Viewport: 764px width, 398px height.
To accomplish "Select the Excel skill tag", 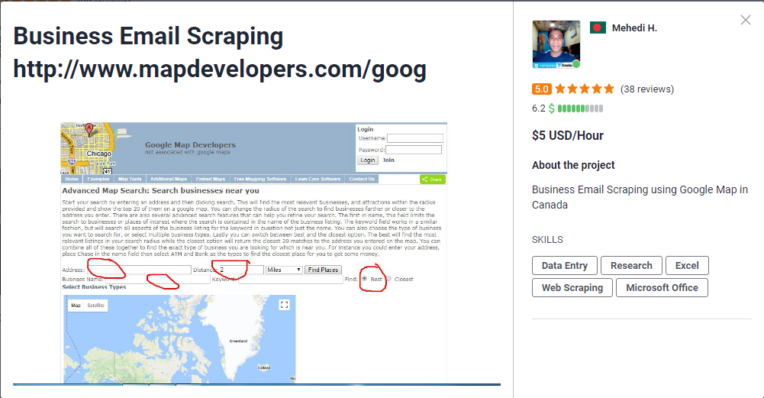I will (687, 265).
